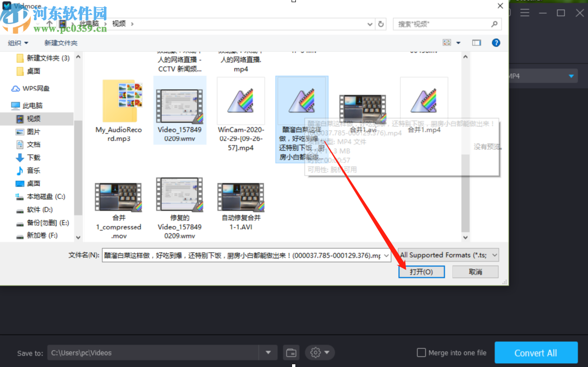The height and width of the screenshot is (367, 588).
Task: Click the refresh icon beside address bar
Action: (x=381, y=24)
